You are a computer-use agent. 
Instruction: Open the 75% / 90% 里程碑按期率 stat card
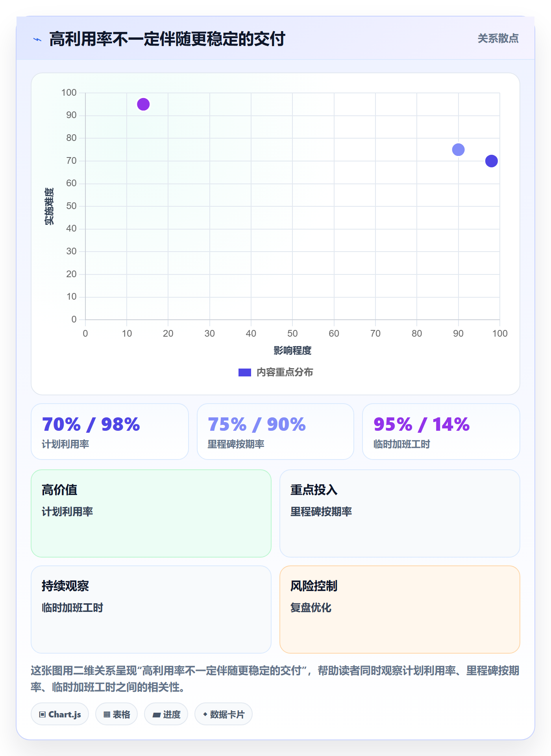[x=275, y=432]
